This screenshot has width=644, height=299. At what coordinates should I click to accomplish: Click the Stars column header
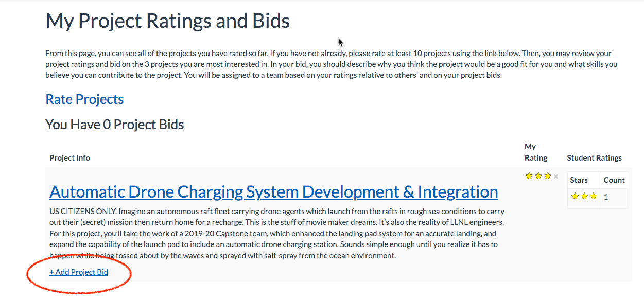tap(579, 180)
